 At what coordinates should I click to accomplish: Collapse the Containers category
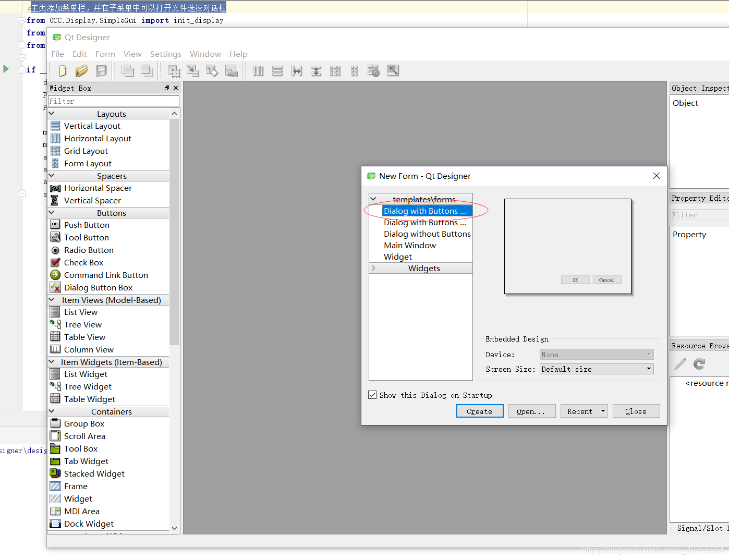point(52,411)
